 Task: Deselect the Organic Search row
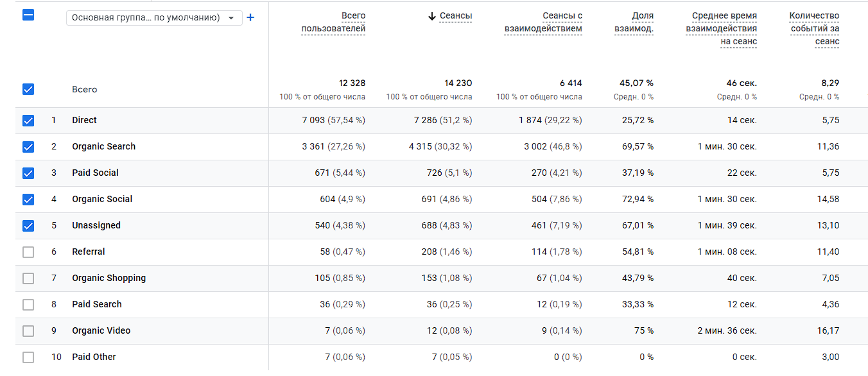[x=28, y=146]
